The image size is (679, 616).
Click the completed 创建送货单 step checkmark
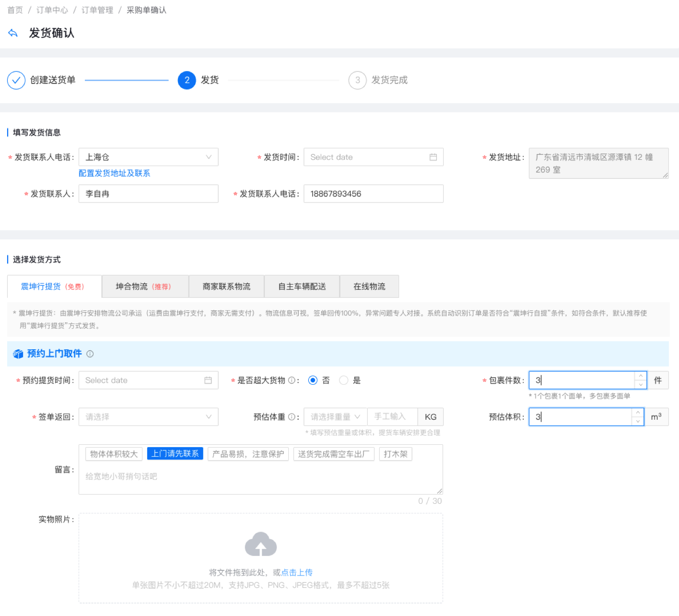[x=16, y=80]
